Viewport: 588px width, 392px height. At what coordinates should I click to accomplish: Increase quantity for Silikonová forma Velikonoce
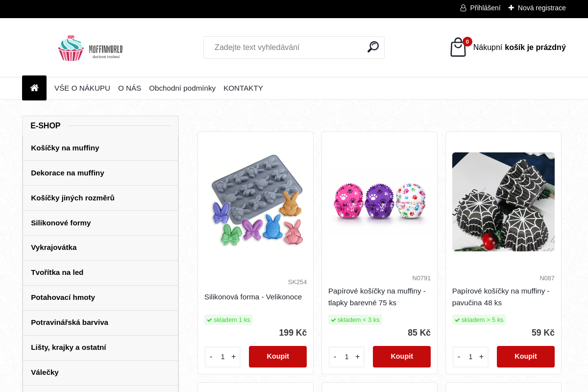click(234, 357)
